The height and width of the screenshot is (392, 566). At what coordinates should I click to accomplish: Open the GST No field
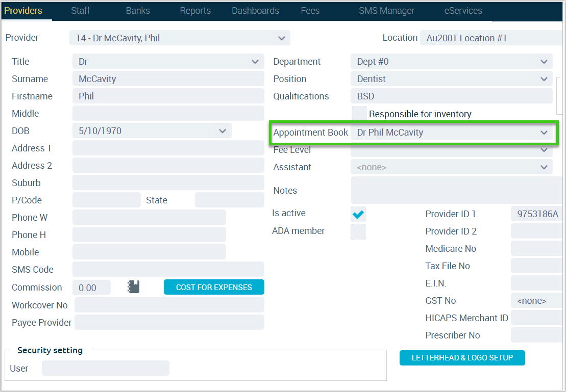pyautogui.click(x=537, y=300)
